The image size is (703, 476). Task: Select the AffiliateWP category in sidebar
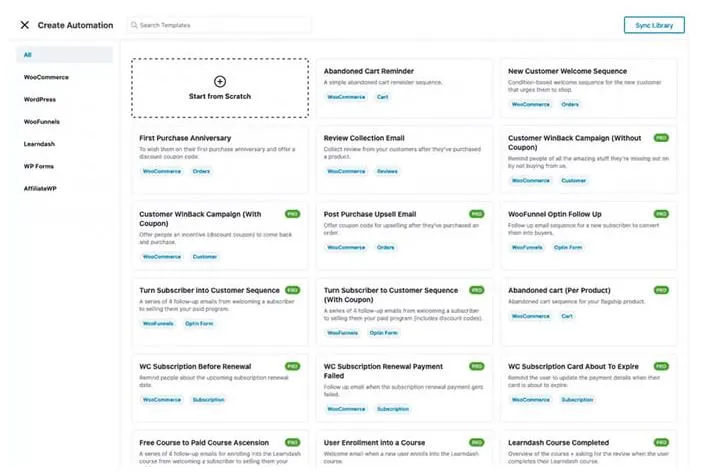[x=40, y=188]
